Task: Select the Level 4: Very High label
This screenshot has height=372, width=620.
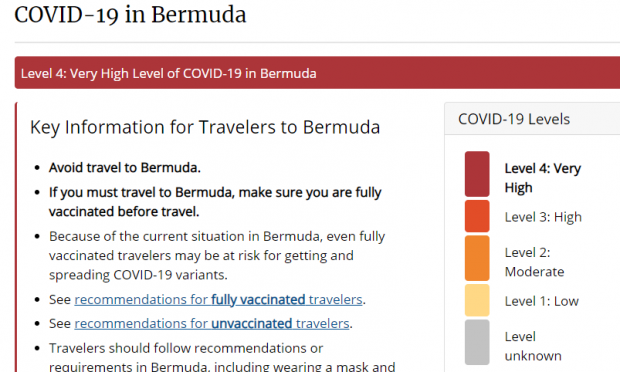Action: point(542,178)
